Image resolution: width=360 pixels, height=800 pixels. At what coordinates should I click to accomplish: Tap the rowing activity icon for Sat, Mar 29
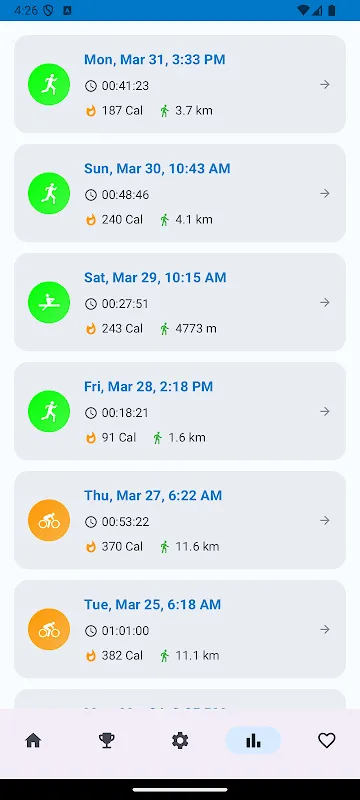(49, 303)
